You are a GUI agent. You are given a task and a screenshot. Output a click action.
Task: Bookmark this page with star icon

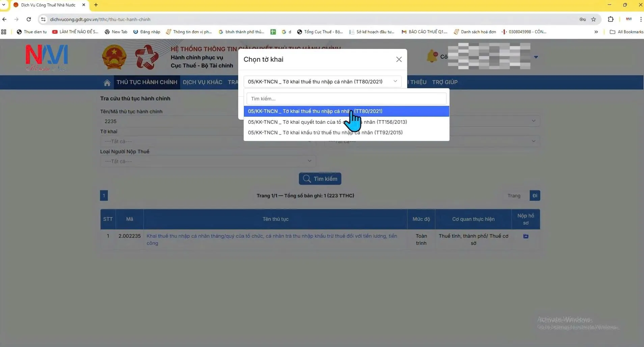click(593, 20)
